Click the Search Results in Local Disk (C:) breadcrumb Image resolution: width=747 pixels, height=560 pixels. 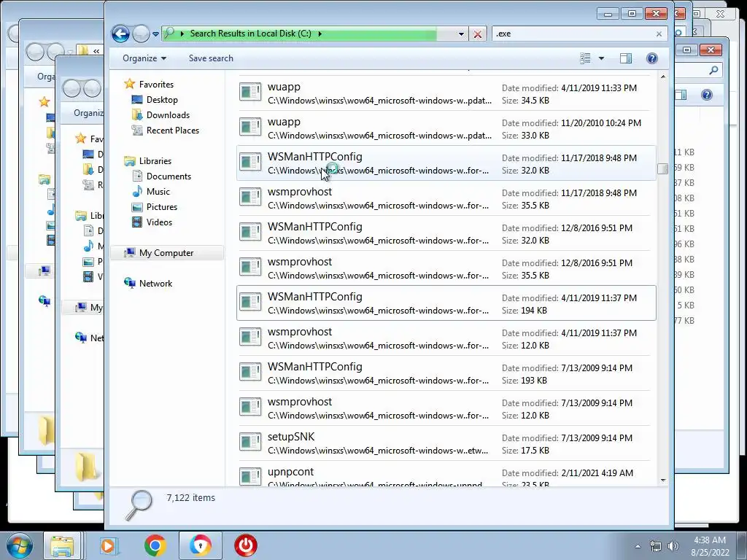pyautogui.click(x=251, y=34)
